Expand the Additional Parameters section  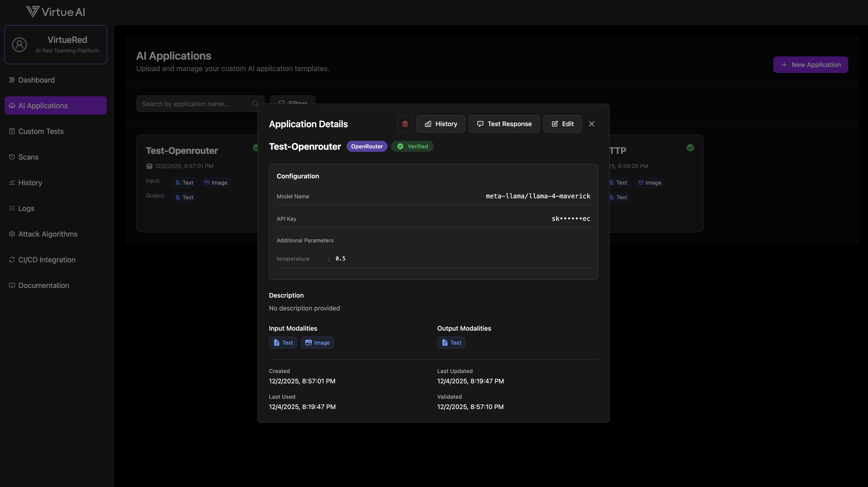[305, 240]
